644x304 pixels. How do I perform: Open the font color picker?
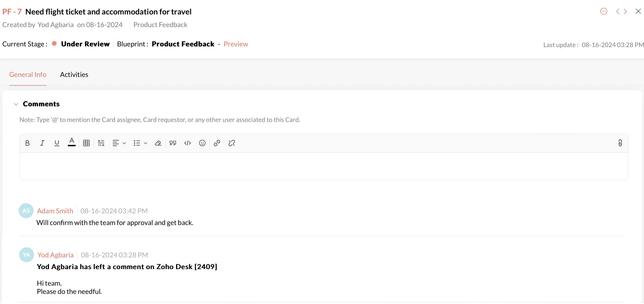72,142
